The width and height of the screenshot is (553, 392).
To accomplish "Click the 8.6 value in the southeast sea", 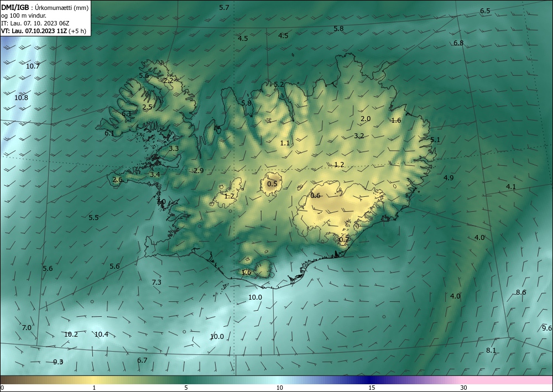I will click(x=521, y=292).
